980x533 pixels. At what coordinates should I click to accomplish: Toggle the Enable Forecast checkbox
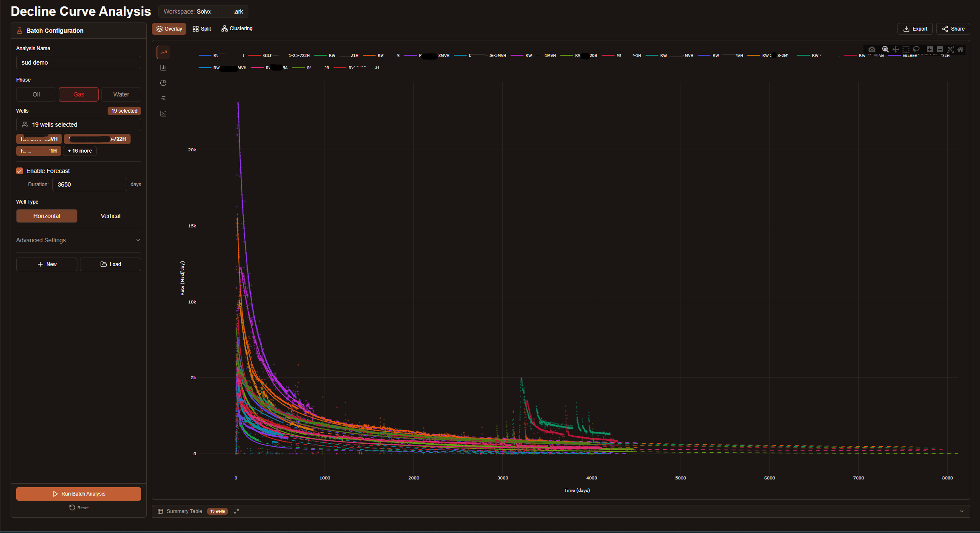coord(20,171)
